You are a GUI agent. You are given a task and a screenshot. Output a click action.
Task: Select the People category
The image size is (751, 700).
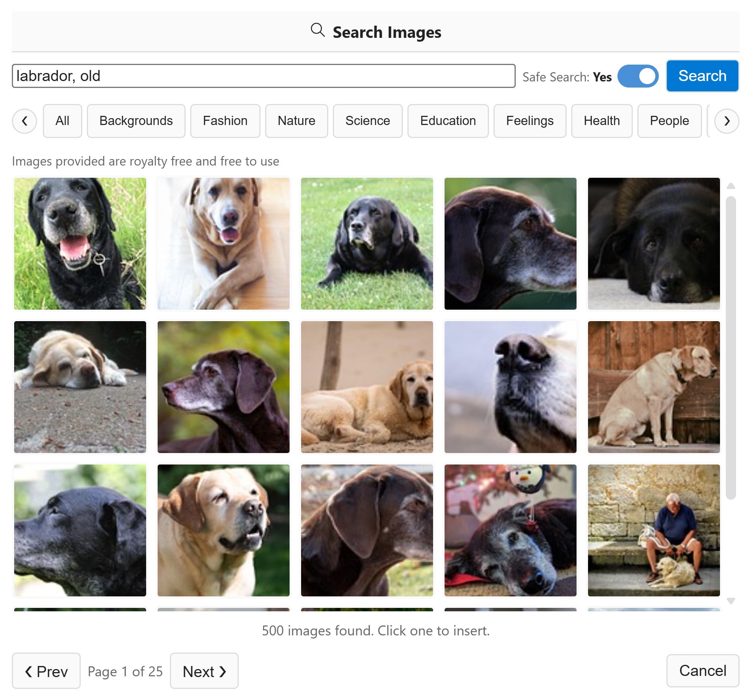pos(669,121)
